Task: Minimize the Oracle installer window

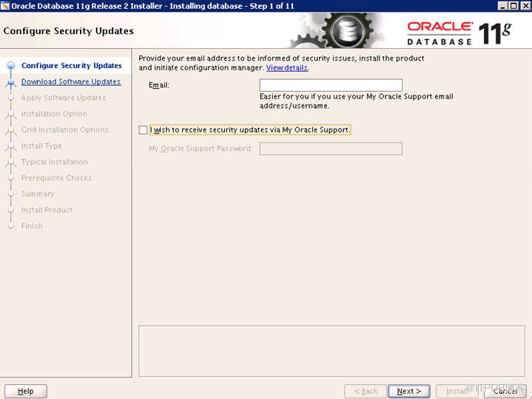Action: (503, 6)
